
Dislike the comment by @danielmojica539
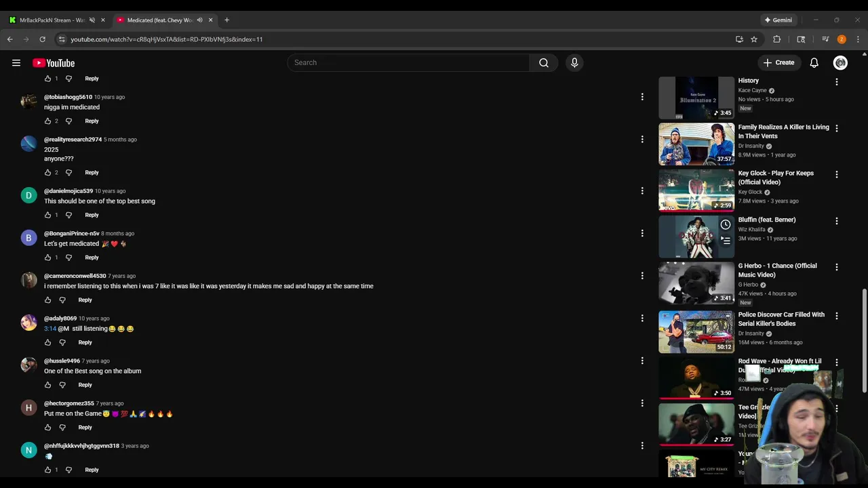pos(68,215)
